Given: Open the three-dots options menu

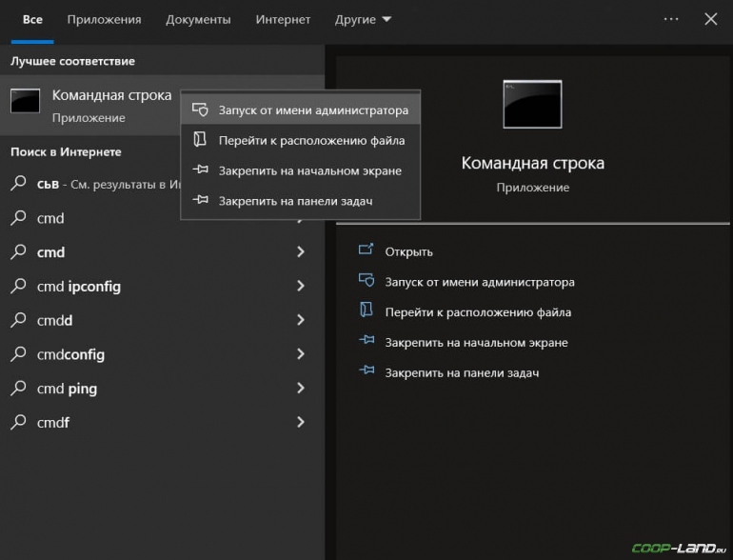Looking at the screenshot, I should [672, 19].
